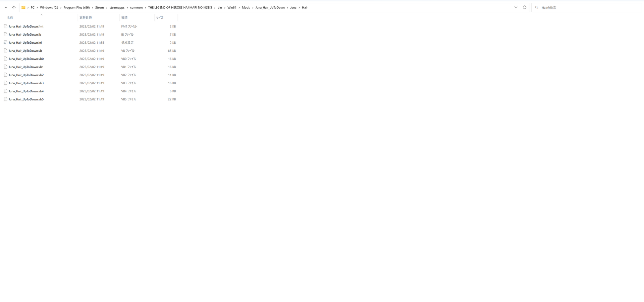The height and width of the screenshot is (302, 644).
Task: Expand chevron after Mods breadcrumb
Action: 253,7
